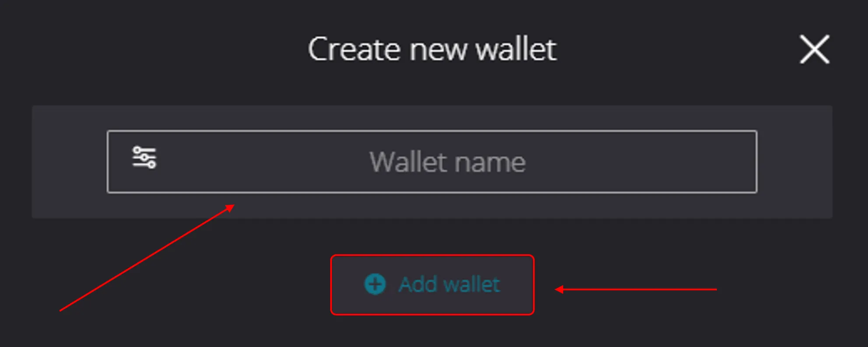
Task: Click the Add wallet text label
Action: (x=449, y=284)
